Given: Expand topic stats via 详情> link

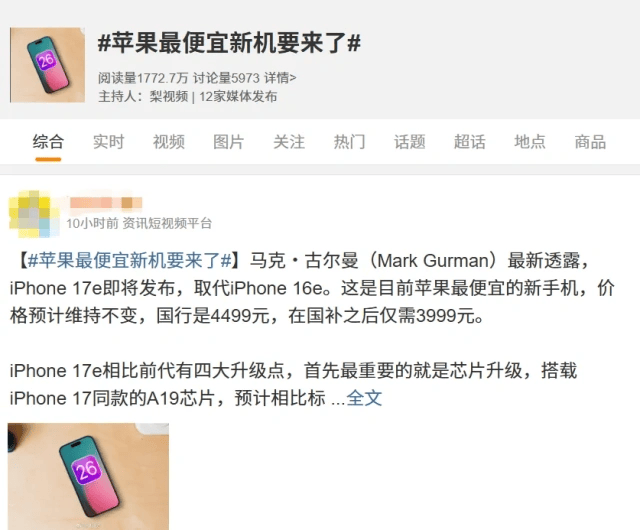Looking at the screenshot, I should pos(280,78).
